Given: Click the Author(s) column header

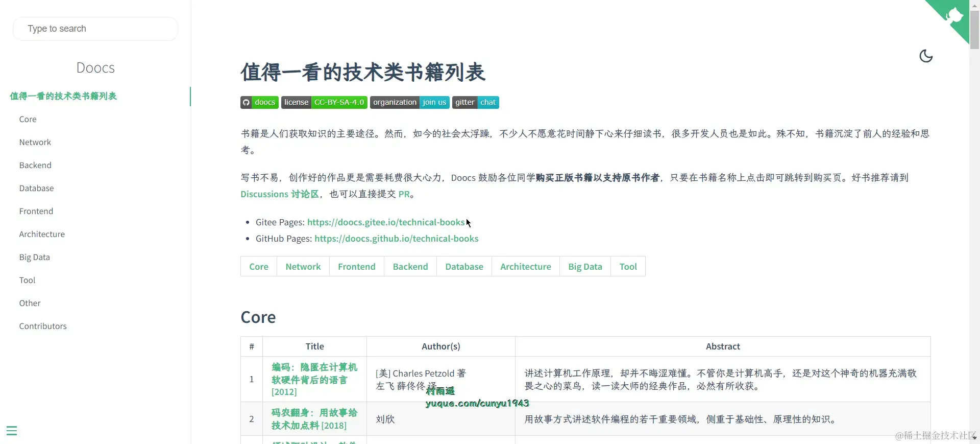Looking at the screenshot, I should (x=441, y=346).
